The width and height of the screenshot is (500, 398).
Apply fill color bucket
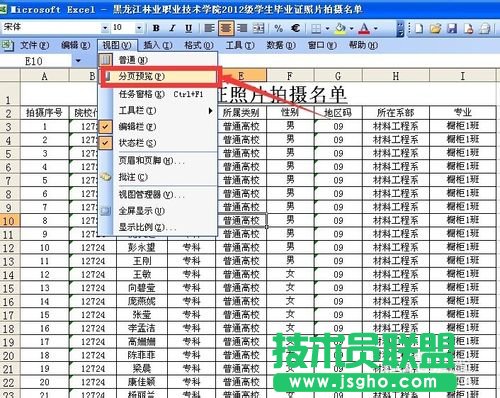[340, 28]
